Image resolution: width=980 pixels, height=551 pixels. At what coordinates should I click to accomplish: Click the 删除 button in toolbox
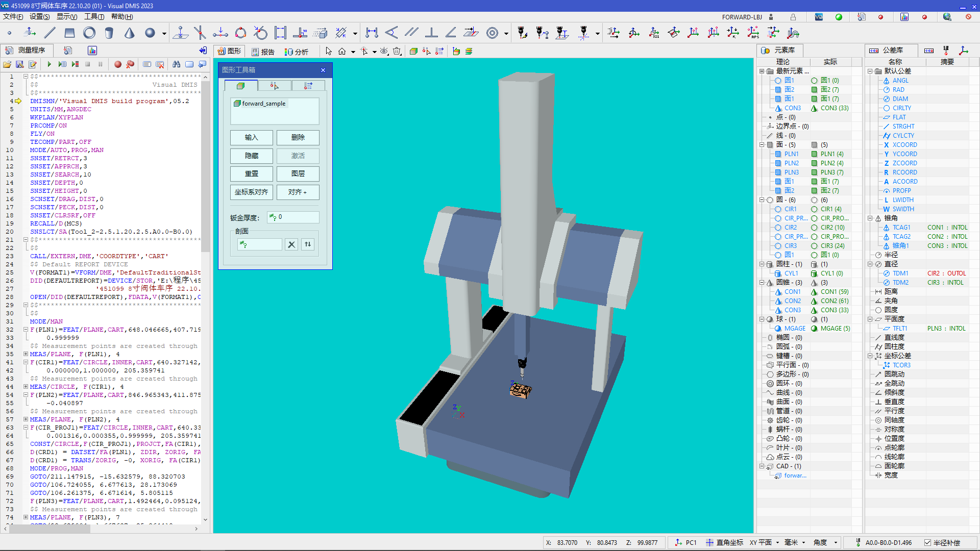click(298, 137)
